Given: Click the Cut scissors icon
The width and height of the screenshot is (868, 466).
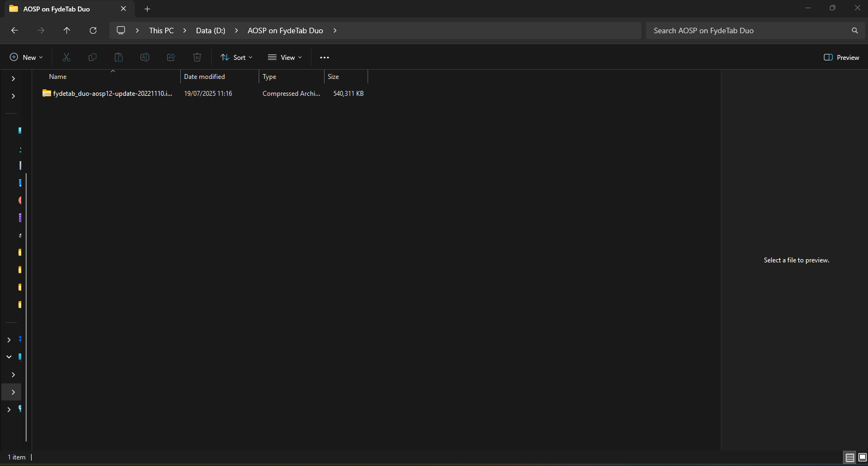Looking at the screenshot, I should click(x=66, y=57).
